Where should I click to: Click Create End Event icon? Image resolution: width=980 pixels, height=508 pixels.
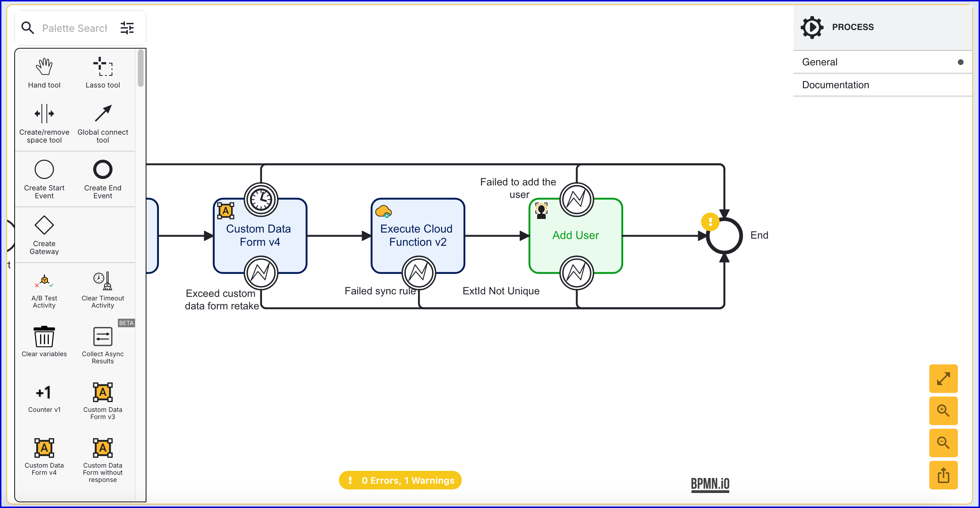coord(103,170)
